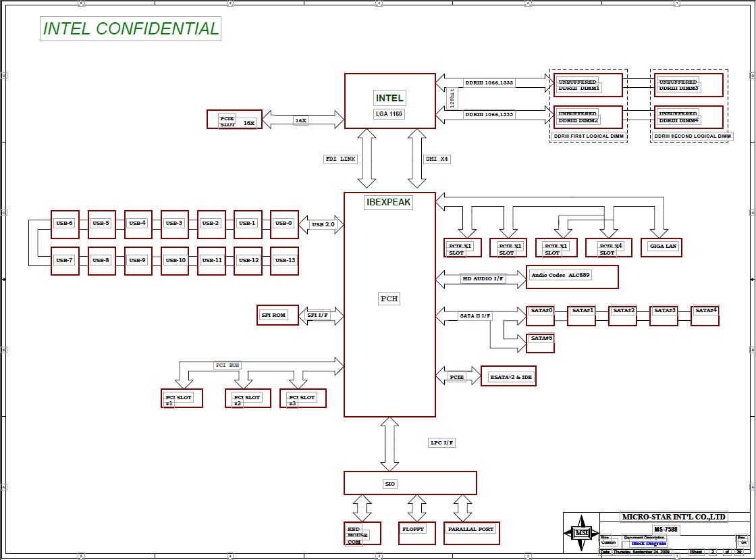This screenshot has height=560, width=756.
Task: Click the UNBUFFERED DDRIII DIMM3 block
Action: pyautogui.click(x=688, y=85)
